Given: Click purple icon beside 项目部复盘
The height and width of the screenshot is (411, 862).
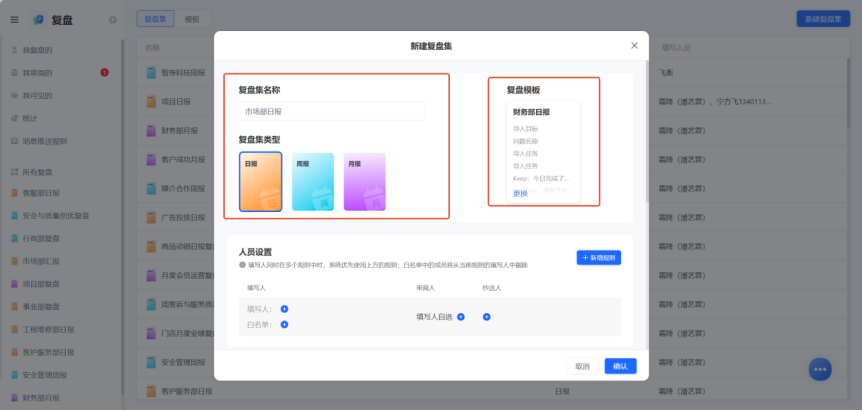Looking at the screenshot, I should 14,284.
